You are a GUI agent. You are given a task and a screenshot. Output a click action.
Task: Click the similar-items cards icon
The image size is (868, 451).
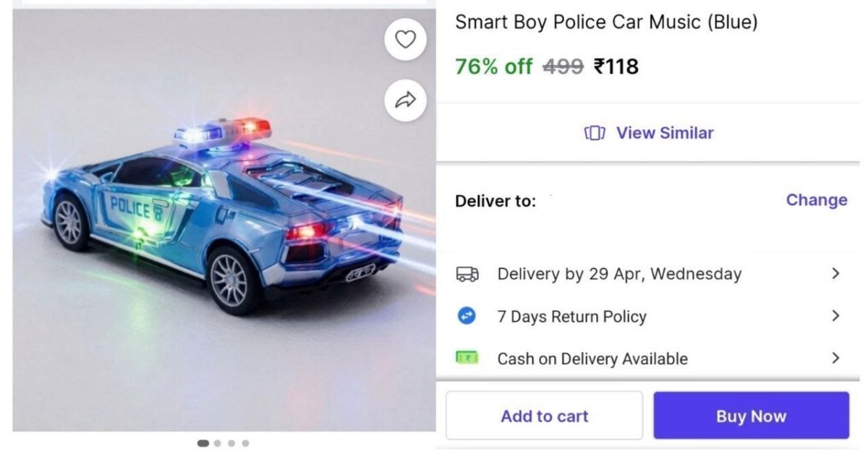(594, 133)
